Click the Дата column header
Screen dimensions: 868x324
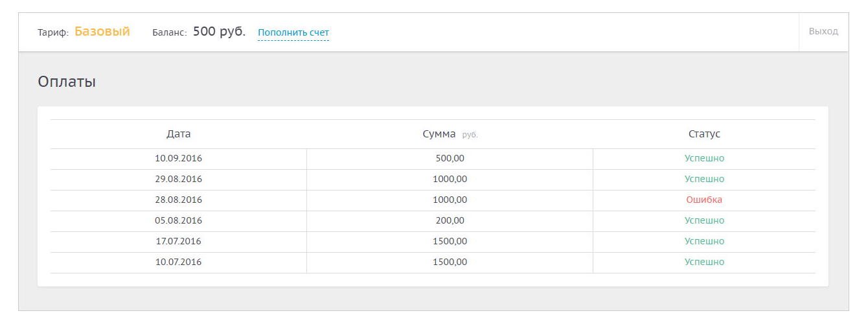coord(179,134)
